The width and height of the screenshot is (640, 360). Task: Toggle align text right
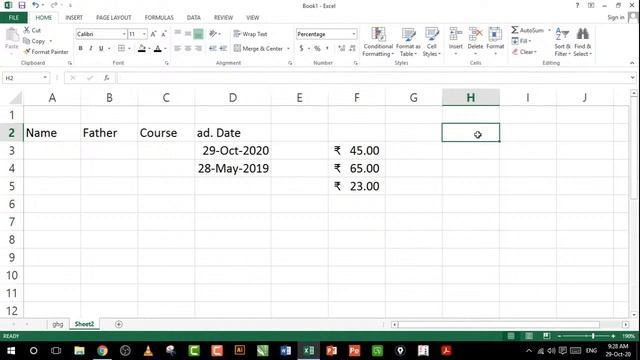(x=198, y=49)
